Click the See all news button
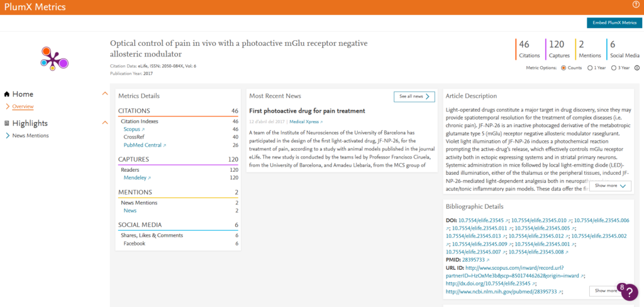Screen dimensions: 644x307 pos(414,96)
